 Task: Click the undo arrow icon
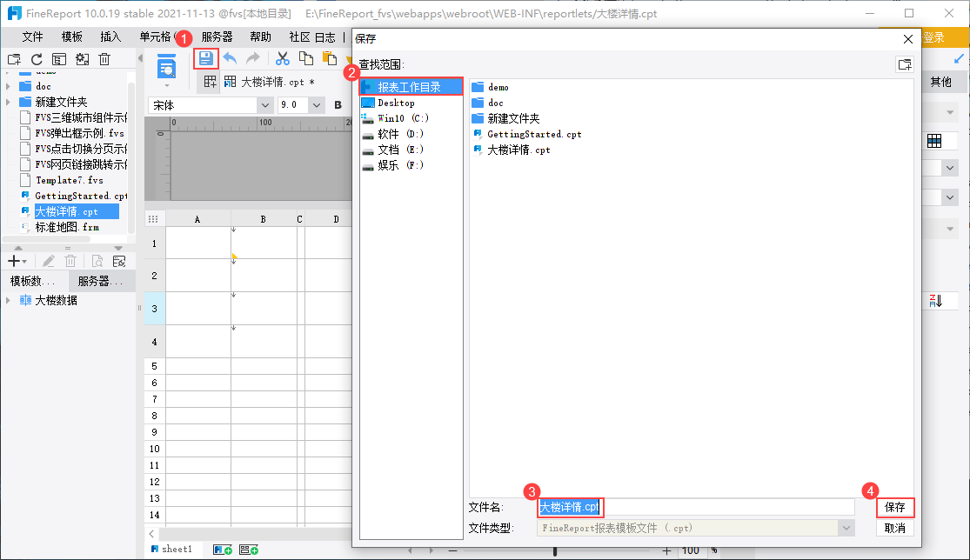[x=231, y=59]
